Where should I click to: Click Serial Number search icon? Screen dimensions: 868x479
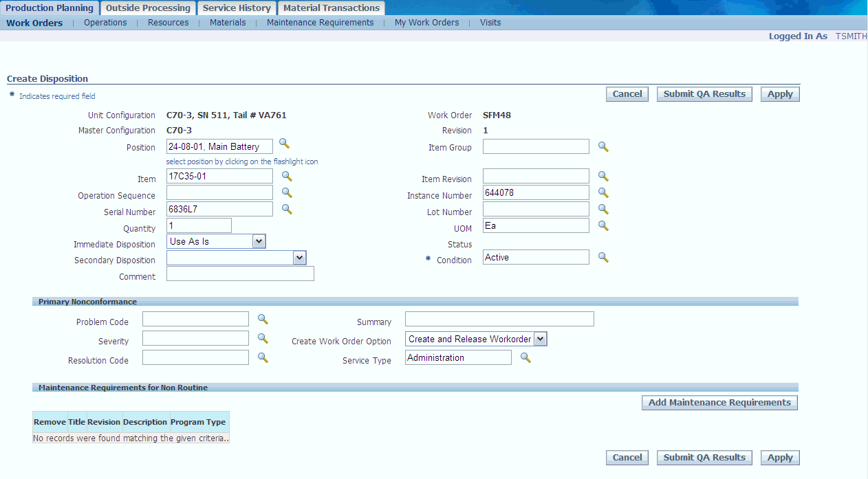tap(287, 209)
